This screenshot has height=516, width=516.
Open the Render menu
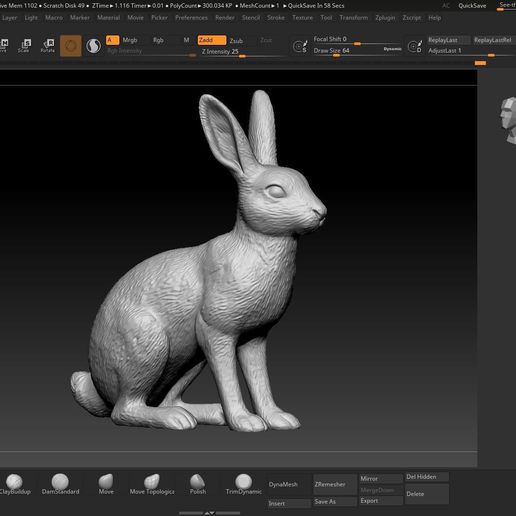(x=225, y=18)
